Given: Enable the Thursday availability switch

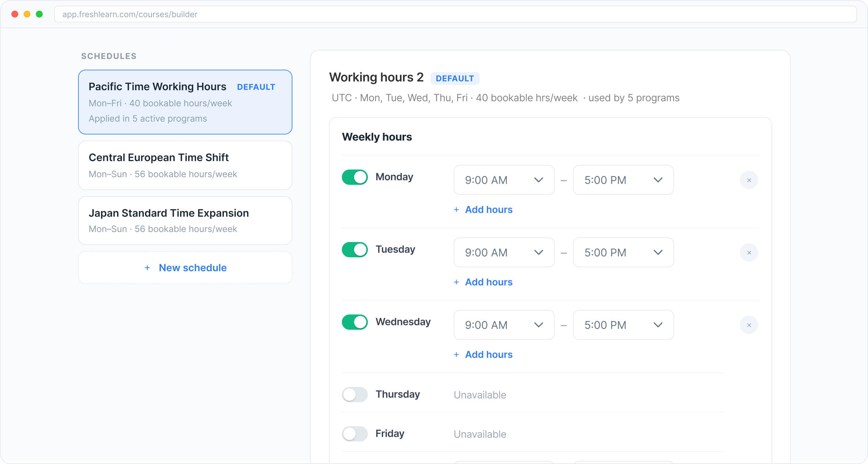Looking at the screenshot, I should click(355, 394).
